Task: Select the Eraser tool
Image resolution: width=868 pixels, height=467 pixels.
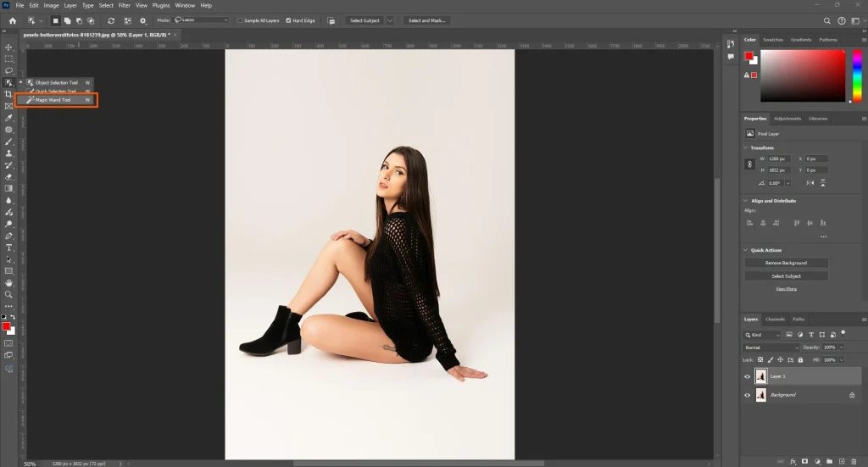Action: pyautogui.click(x=8, y=177)
